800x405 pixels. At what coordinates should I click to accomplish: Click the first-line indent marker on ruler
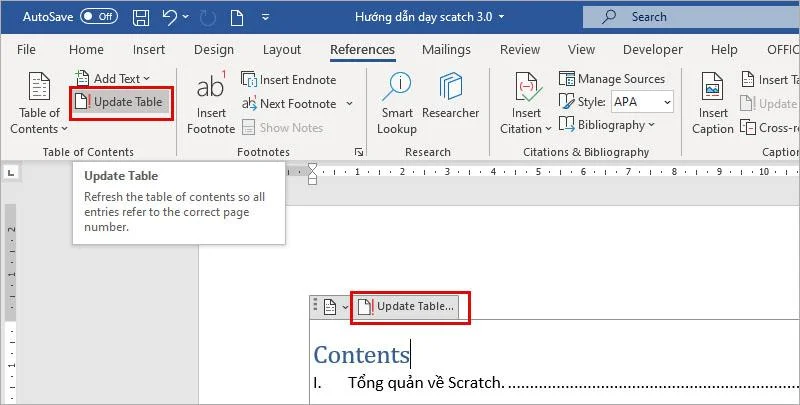[312, 168]
